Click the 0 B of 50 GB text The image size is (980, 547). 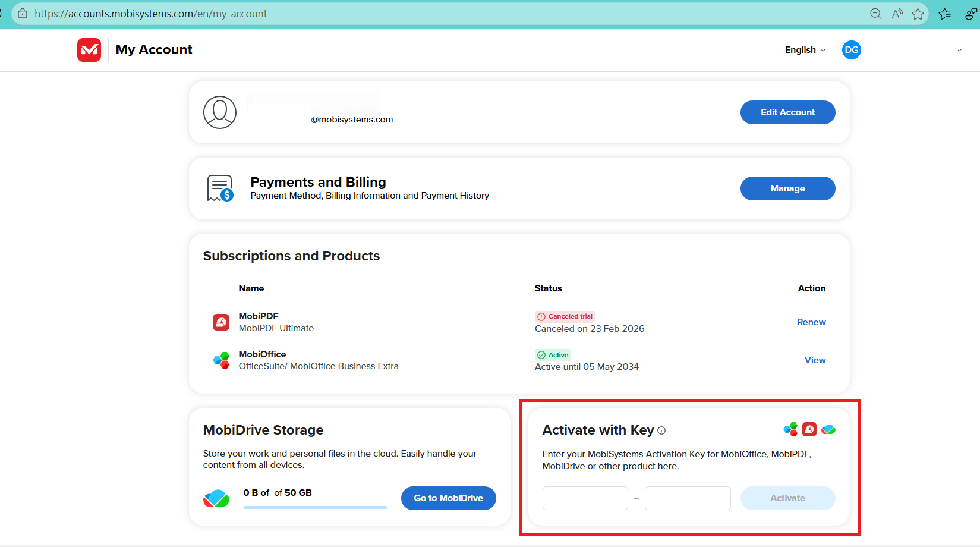(278, 493)
